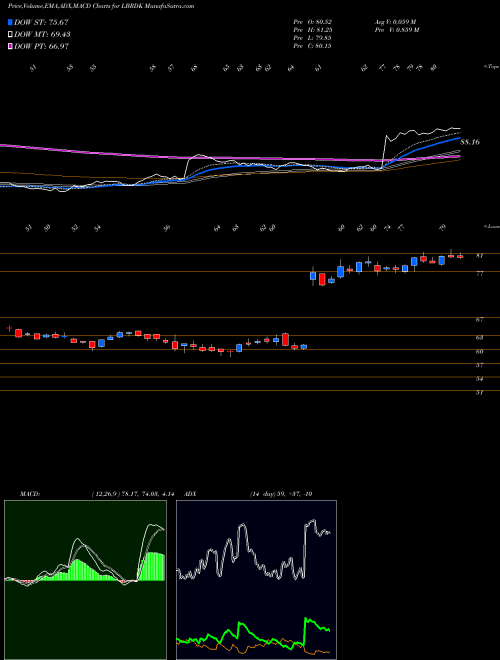Image resolution: width=500 pixels, height=660 pixels.
Task: Open the dark blue ADX indicator panel
Action: (x=256, y=580)
